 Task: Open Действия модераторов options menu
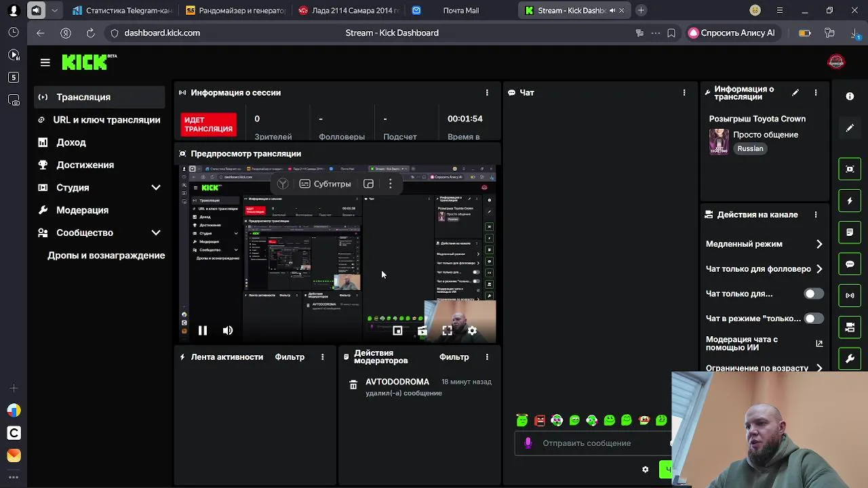coord(487,357)
